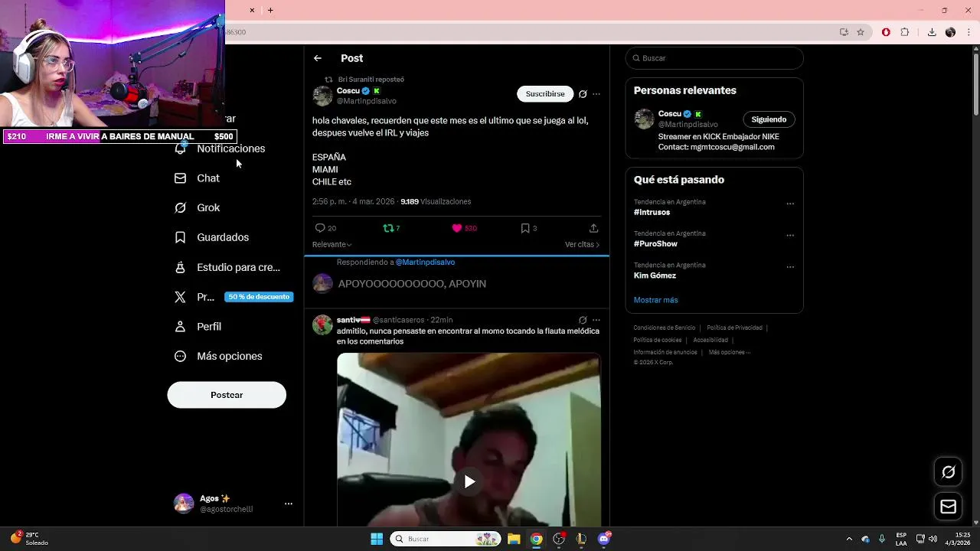
Task: Open the Chrome three-dot menu
Action: click(x=968, y=32)
